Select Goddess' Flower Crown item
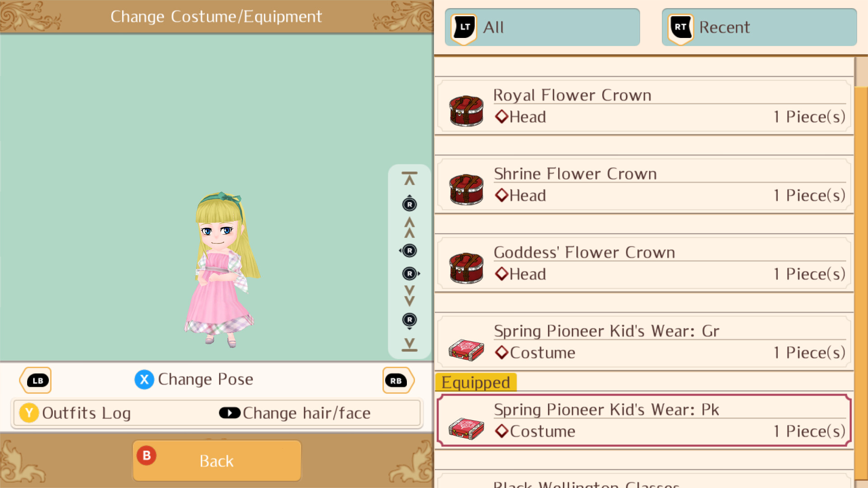 (x=644, y=263)
